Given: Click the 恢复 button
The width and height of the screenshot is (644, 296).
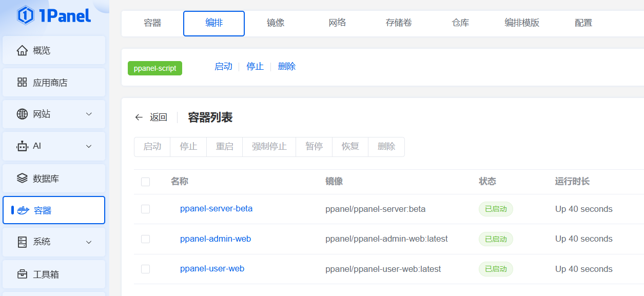Looking at the screenshot, I should pyautogui.click(x=350, y=147).
